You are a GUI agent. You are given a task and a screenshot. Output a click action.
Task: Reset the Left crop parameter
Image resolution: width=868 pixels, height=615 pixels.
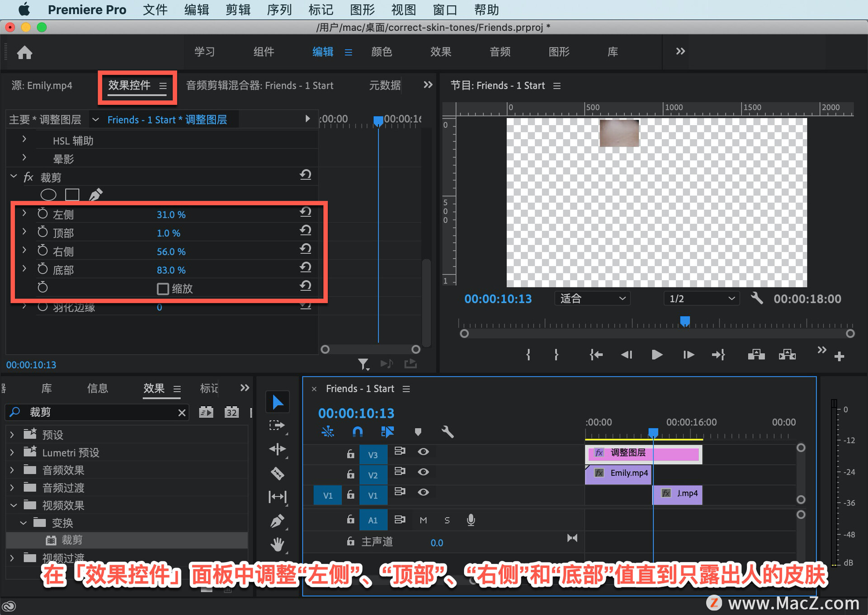306,212
